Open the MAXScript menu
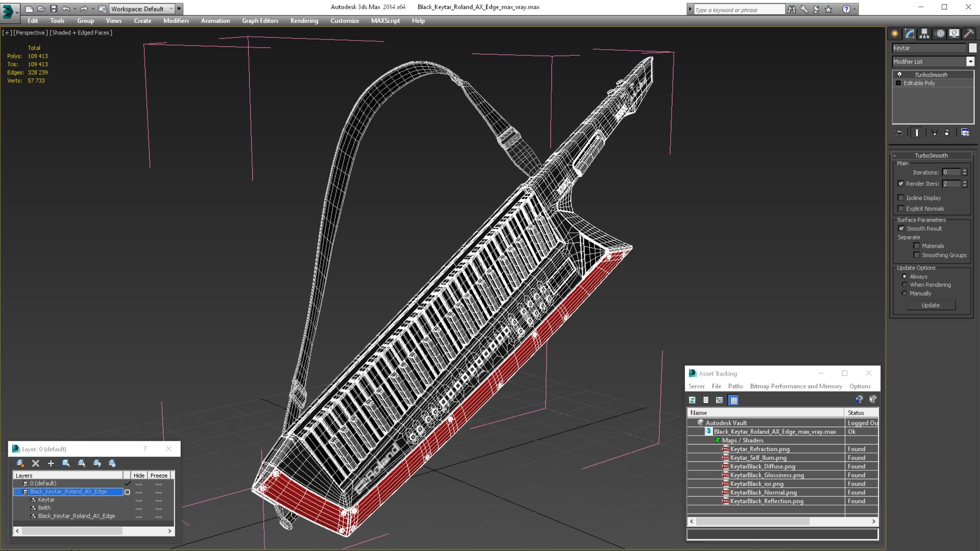 pos(385,21)
